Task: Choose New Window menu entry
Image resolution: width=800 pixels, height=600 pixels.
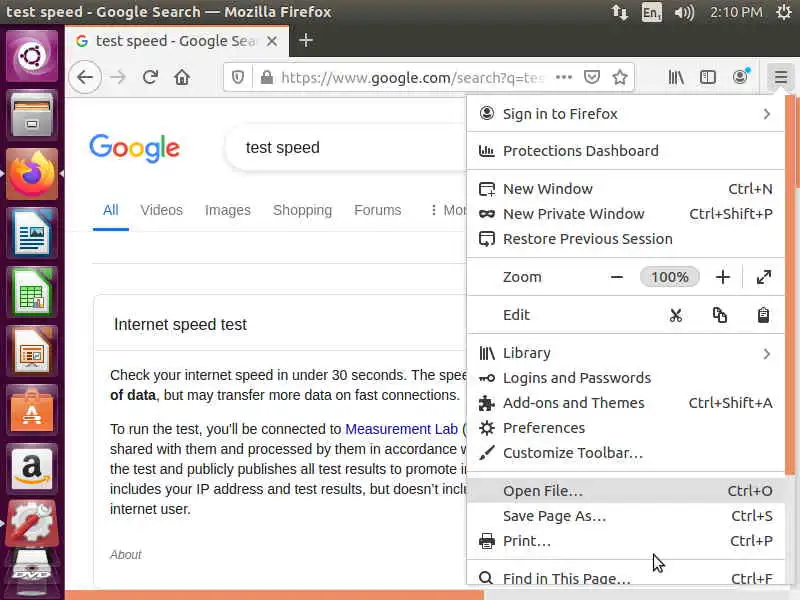Action: [626, 189]
